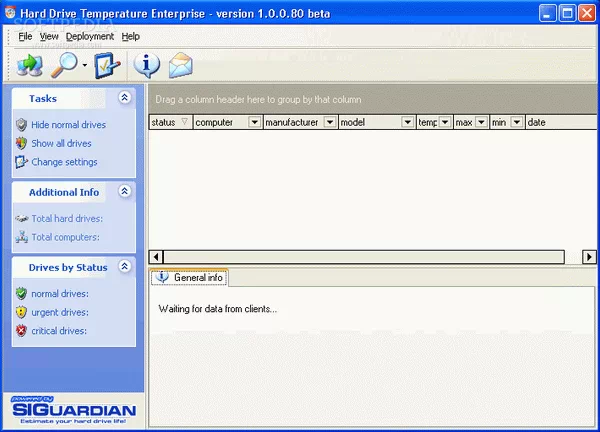This screenshot has height=432, width=600.
Task: Sort by the status column header
Action: point(171,122)
